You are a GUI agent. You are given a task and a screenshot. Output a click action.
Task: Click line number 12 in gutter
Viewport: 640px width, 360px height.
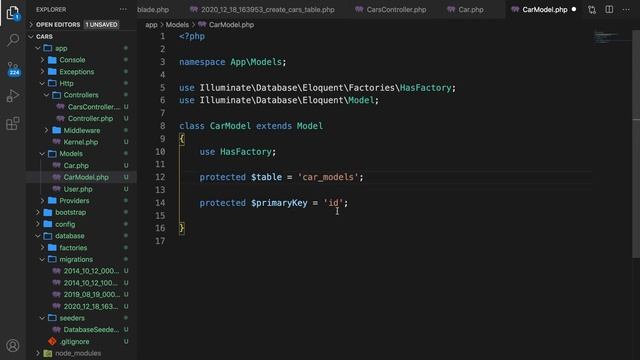click(x=160, y=177)
